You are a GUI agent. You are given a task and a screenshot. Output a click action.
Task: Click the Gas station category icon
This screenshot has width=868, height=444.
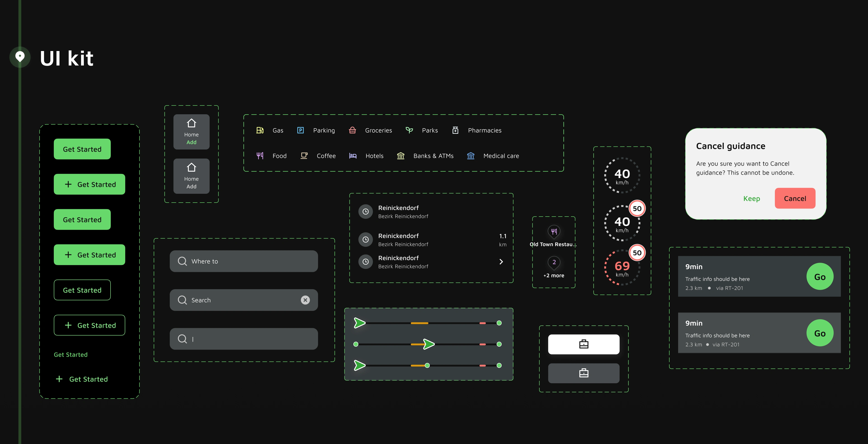tap(260, 130)
